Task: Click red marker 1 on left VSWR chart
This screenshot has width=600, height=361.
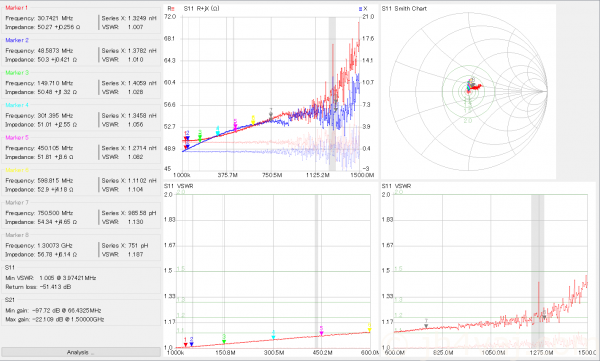Action: (186, 342)
